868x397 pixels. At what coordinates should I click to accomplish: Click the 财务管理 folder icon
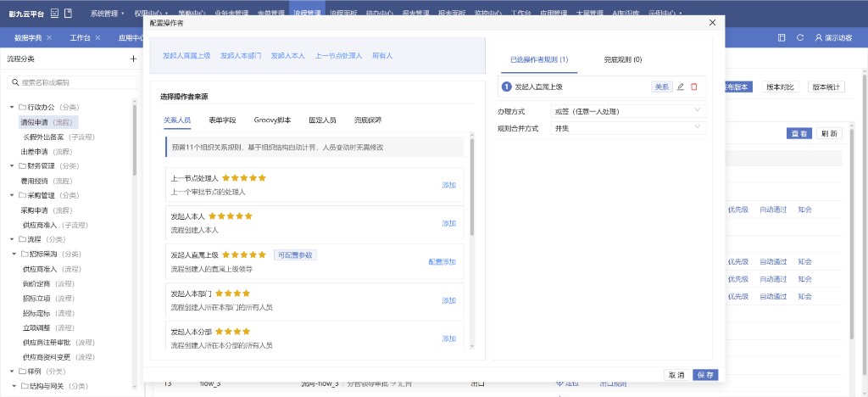click(x=23, y=165)
